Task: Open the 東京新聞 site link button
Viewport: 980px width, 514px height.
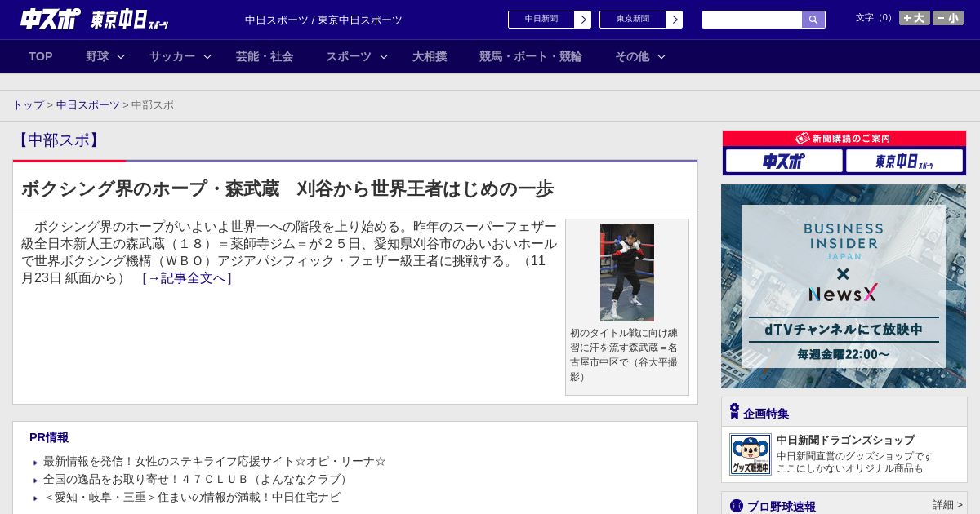Action: tap(641, 20)
